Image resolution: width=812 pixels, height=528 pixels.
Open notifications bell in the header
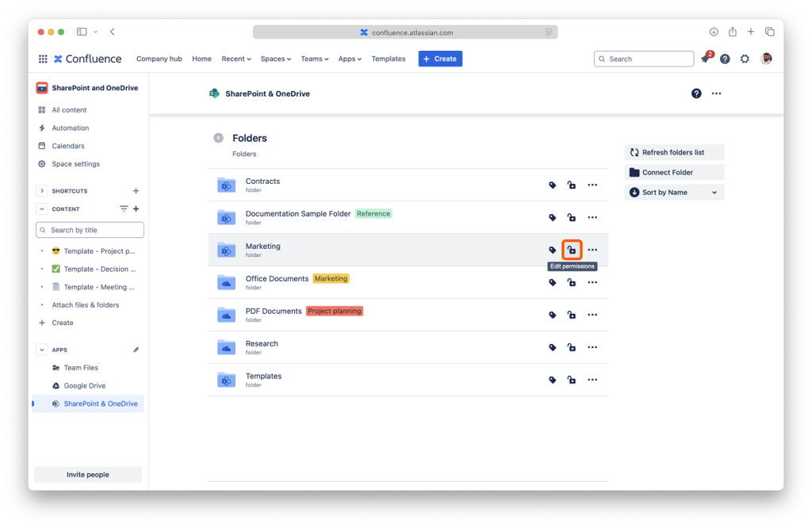click(705, 59)
